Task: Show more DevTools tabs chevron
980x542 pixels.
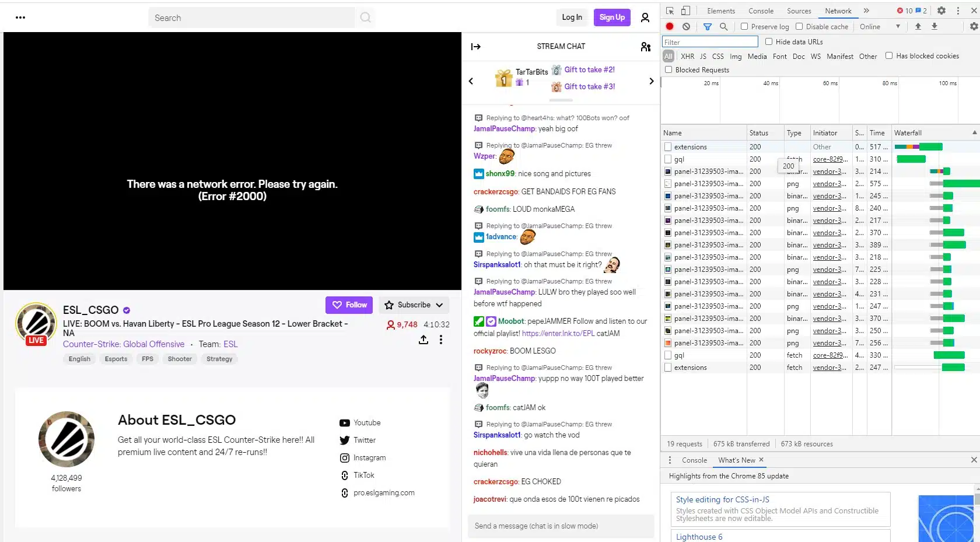Action: click(866, 11)
